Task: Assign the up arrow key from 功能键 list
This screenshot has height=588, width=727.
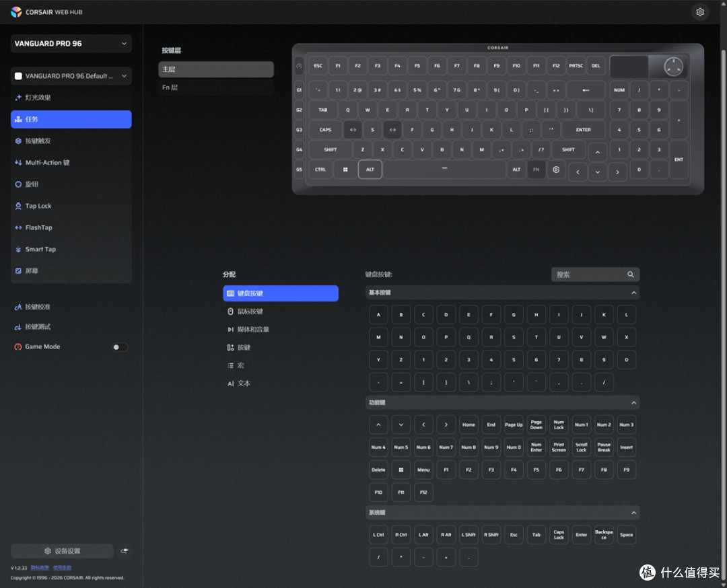Action: coord(378,425)
